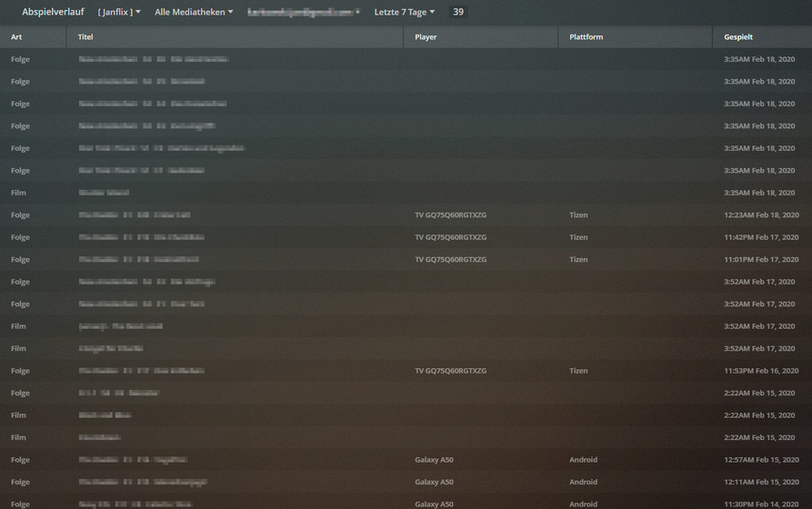Select the 12:23AM Feb 18, 2020 timestamp

[761, 215]
